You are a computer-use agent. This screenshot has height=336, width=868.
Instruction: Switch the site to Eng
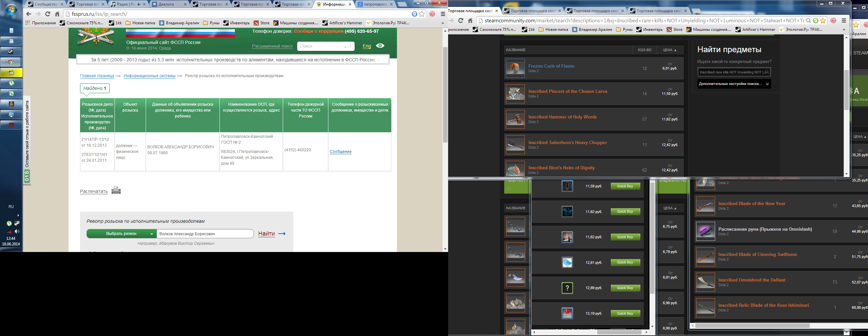pyautogui.click(x=367, y=46)
